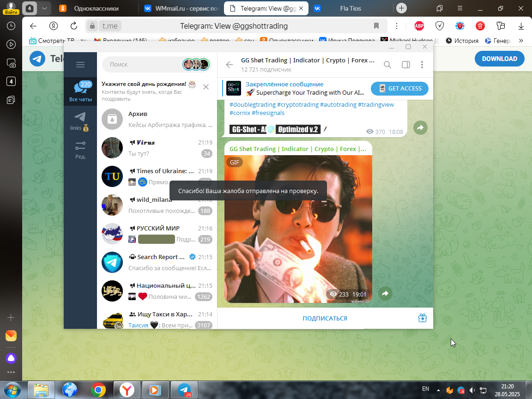Open channel three-dot options menu
The height and width of the screenshot is (399, 532).
click(x=422, y=65)
